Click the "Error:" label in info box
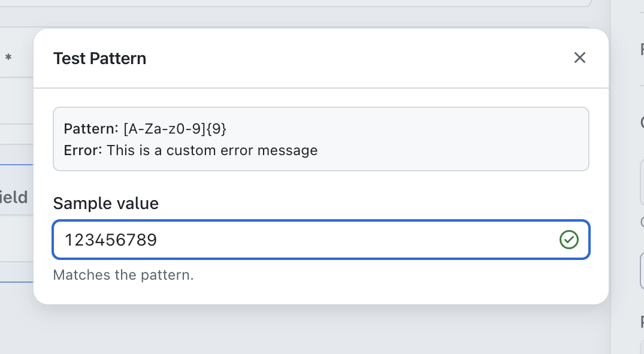 pyautogui.click(x=83, y=150)
